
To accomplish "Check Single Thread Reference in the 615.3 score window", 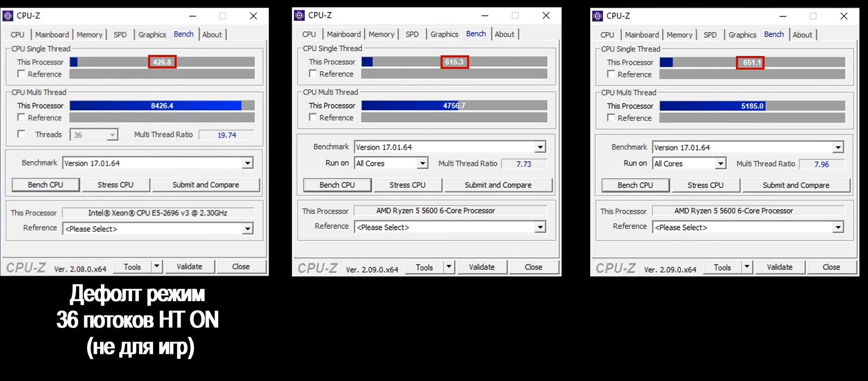I will [313, 73].
